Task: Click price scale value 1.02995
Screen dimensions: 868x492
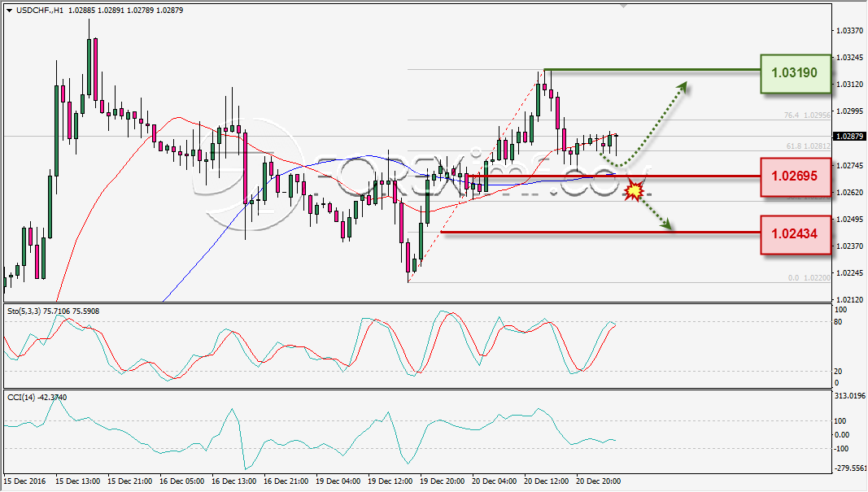Action: coord(849,111)
